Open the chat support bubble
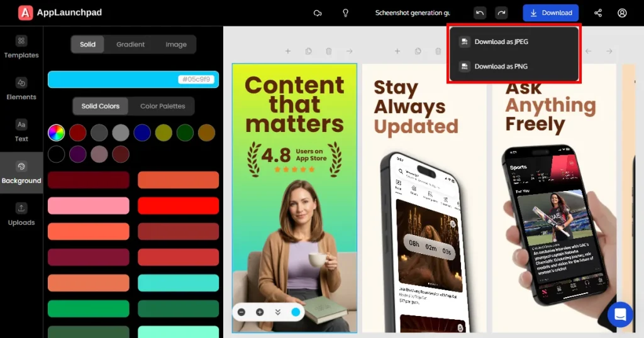644x338 pixels. 619,315
